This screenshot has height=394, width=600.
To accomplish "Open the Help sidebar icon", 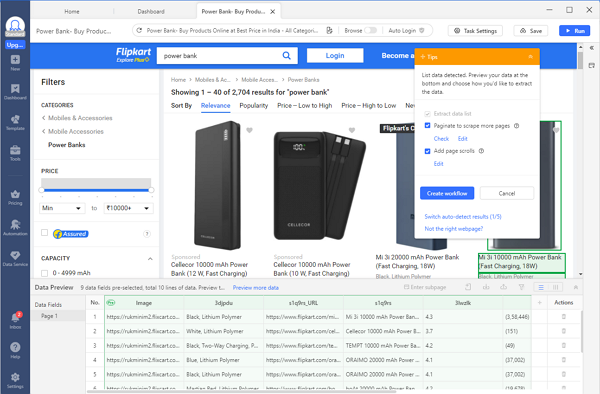I will click(15, 350).
